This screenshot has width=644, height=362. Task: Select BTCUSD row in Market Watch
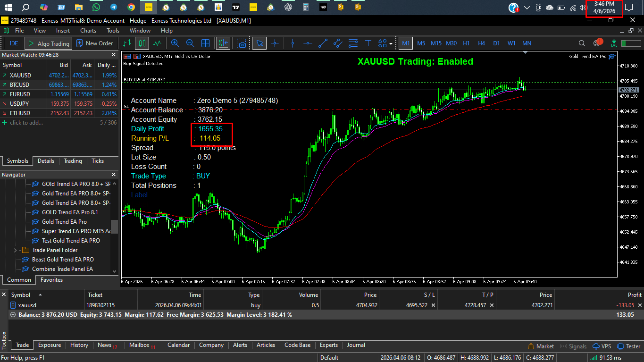click(x=59, y=85)
